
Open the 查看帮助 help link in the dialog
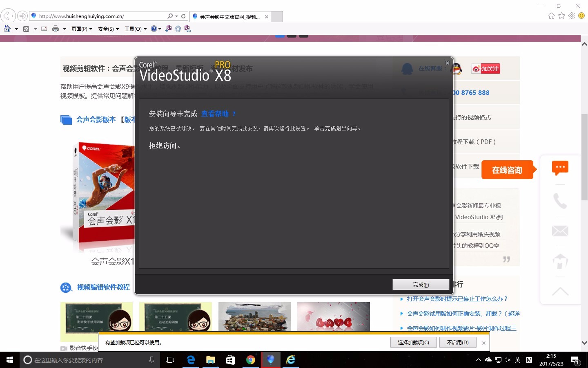pyautogui.click(x=215, y=114)
